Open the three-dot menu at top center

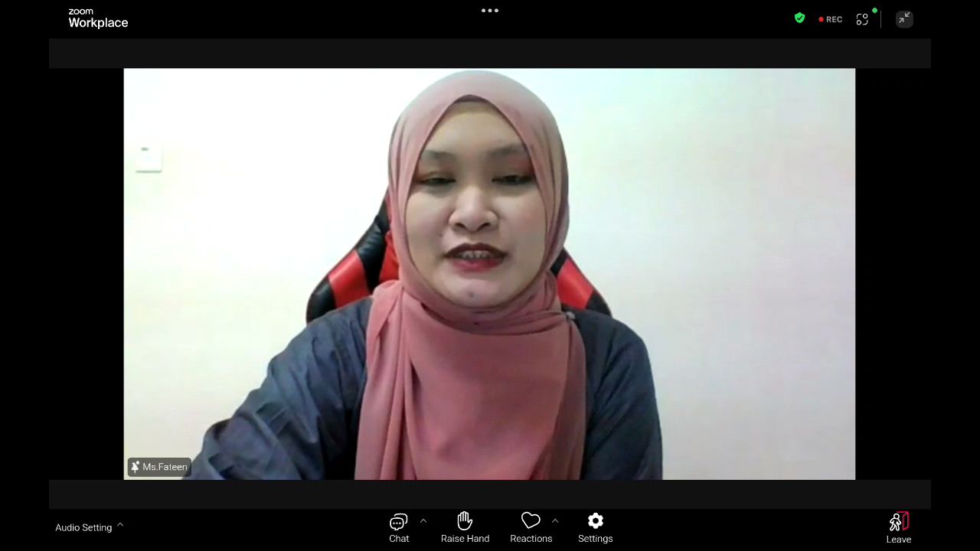click(x=490, y=11)
